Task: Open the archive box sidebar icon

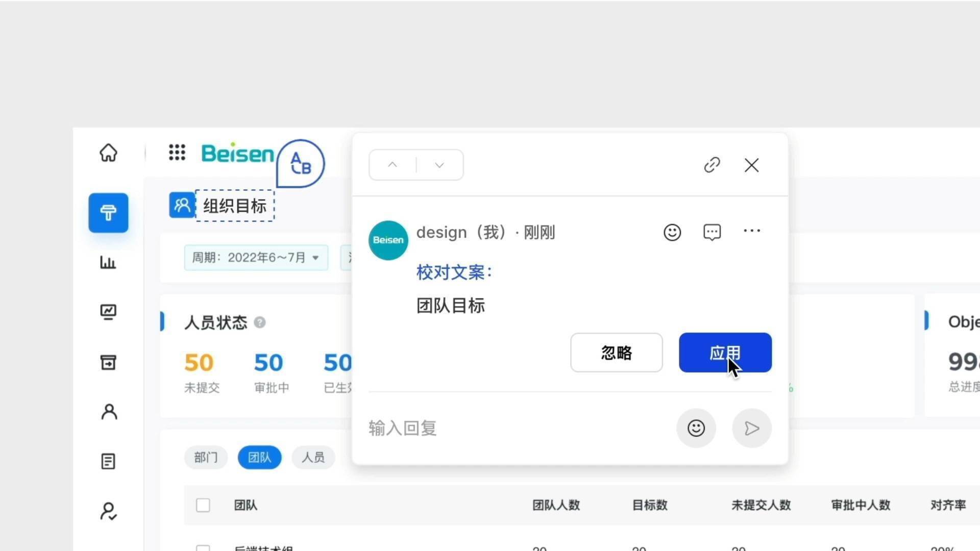Action: click(x=108, y=362)
